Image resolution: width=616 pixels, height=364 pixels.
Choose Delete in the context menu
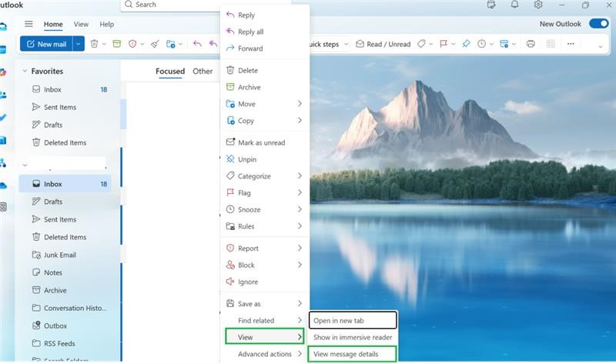pos(264,71)
